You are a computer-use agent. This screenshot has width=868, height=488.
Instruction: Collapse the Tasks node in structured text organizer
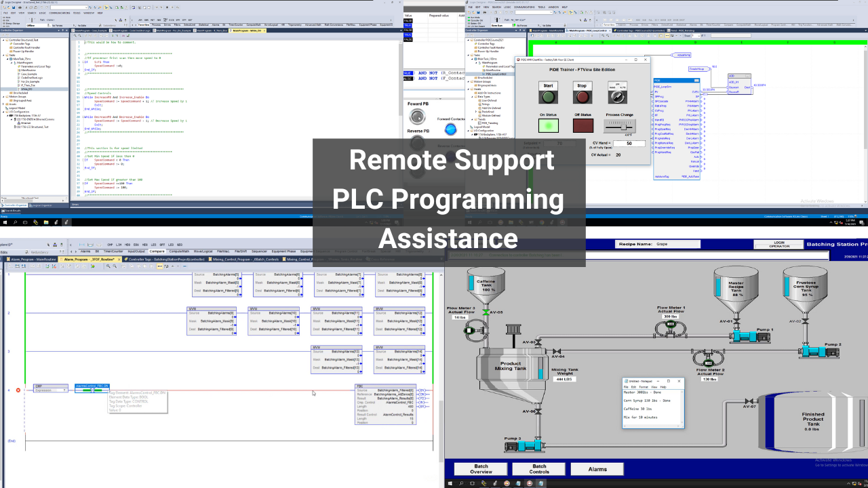(x=4, y=55)
